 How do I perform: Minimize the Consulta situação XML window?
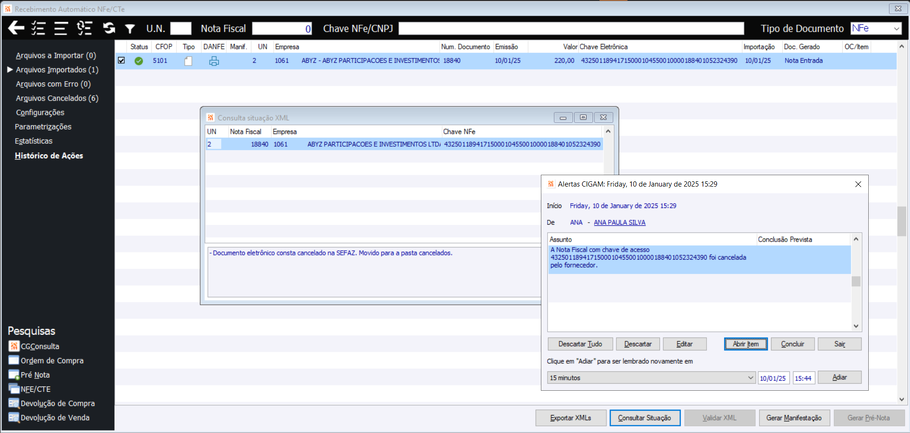point(562,117)
